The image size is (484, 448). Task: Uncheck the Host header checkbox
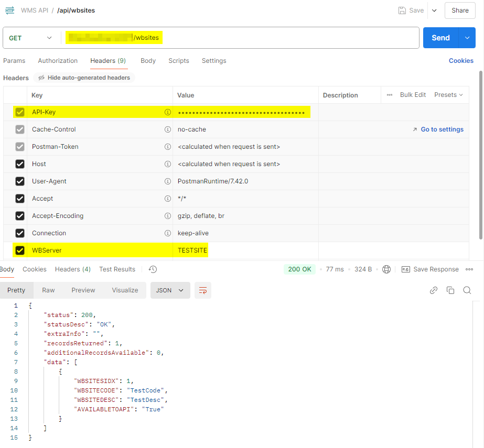20,164
